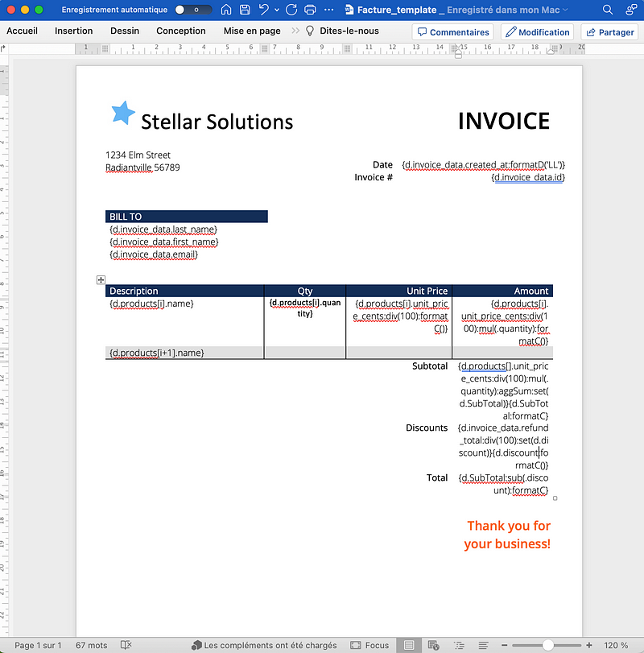Image resolution: width=644 pixels, height=653 pixels.
Task: Open the three-dot more commands menu
Action: pos(329,10)
